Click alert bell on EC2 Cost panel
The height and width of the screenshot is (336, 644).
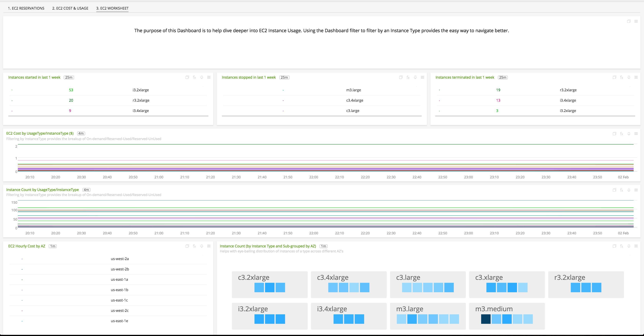coord(629,134)
